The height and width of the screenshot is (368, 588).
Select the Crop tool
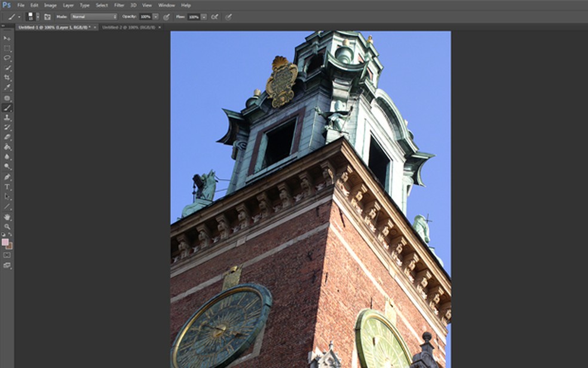(7, 78)
